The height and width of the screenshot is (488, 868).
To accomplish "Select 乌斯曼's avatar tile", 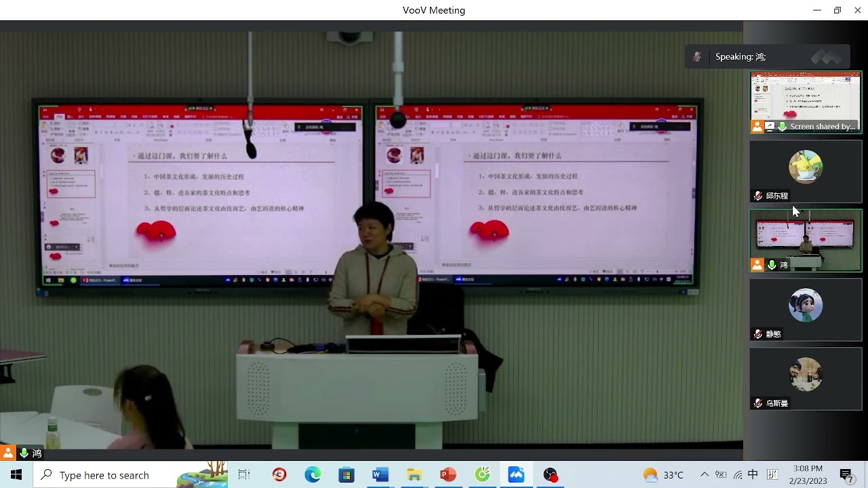I will click(806, 379).
